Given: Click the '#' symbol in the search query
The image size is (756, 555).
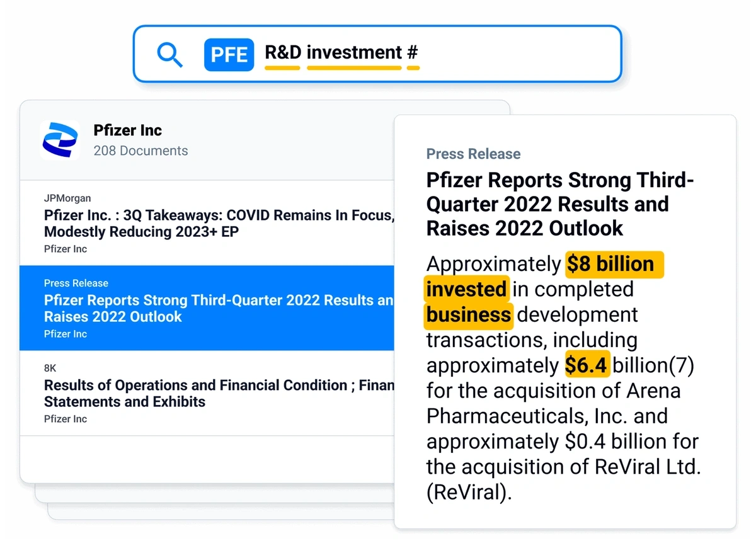Looking at the screenshot, I should click(413, 53).
